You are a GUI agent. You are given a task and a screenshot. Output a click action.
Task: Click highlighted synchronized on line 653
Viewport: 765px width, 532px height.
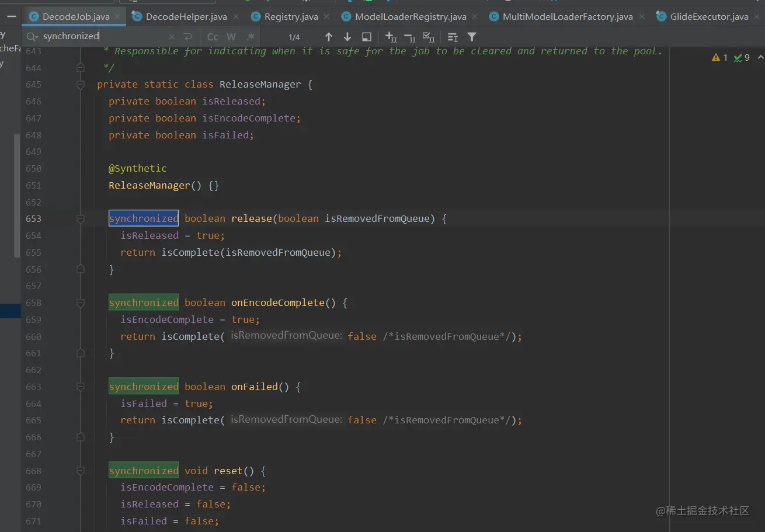coord(144,218)
